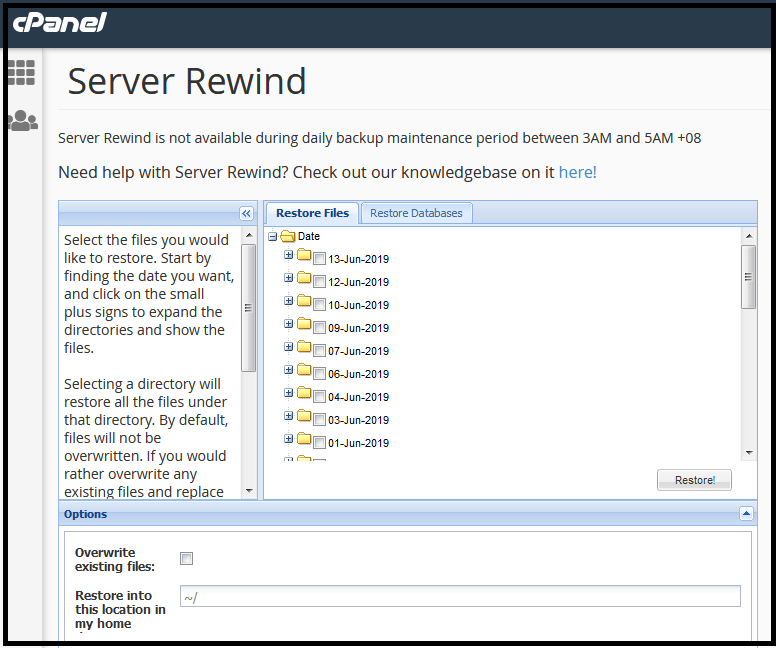Enable the Overwrite existing files checkbox
Screen dimensions: 776x648
coord(186,559)
